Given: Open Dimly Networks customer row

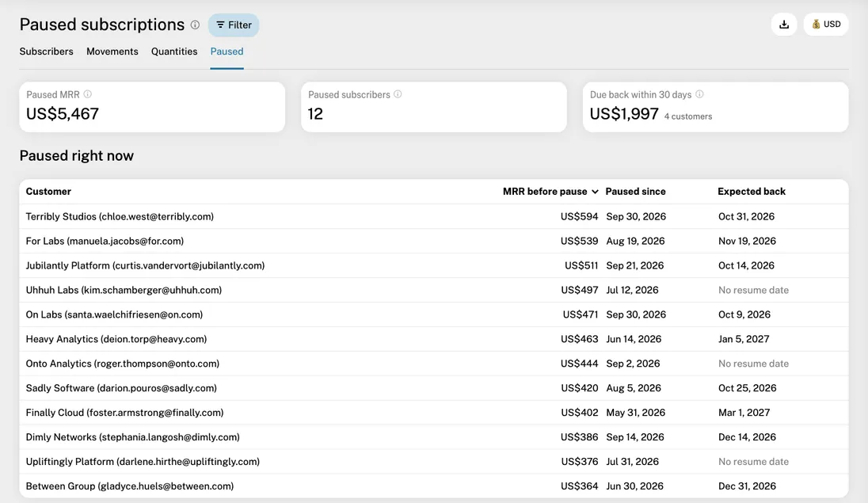Looking at the screenshot, I should [434, 437].
